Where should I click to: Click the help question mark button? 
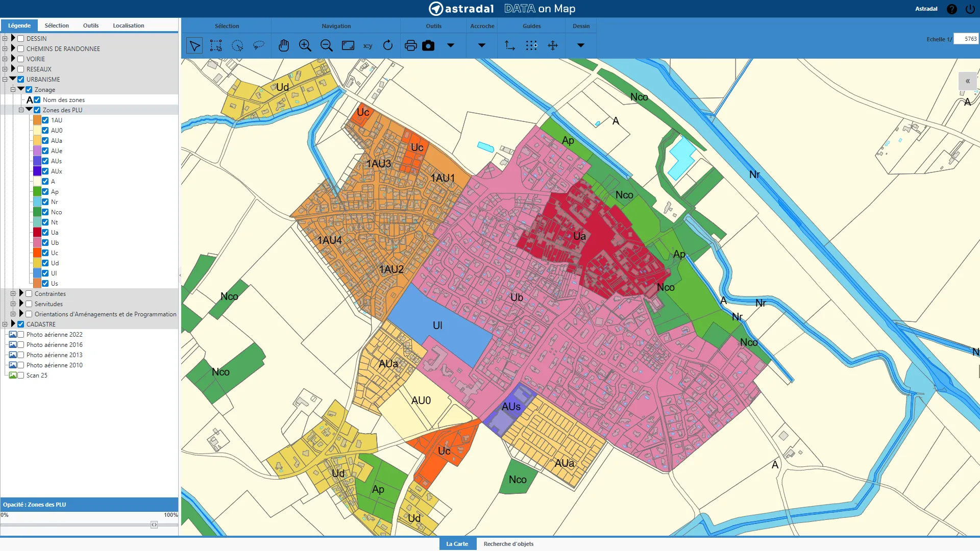(951, 9)
